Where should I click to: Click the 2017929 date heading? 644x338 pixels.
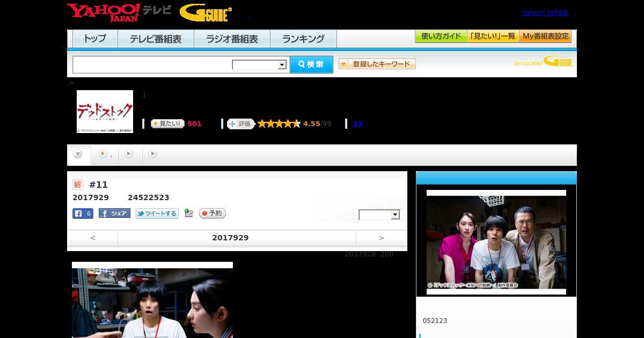(230, 238)
